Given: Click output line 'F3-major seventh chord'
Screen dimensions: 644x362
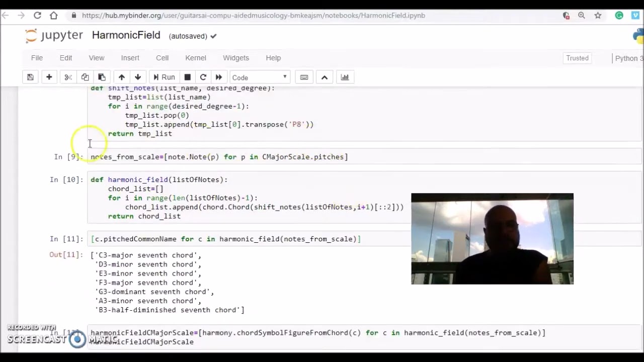Looking at the screenshot, I should (148, 283).
